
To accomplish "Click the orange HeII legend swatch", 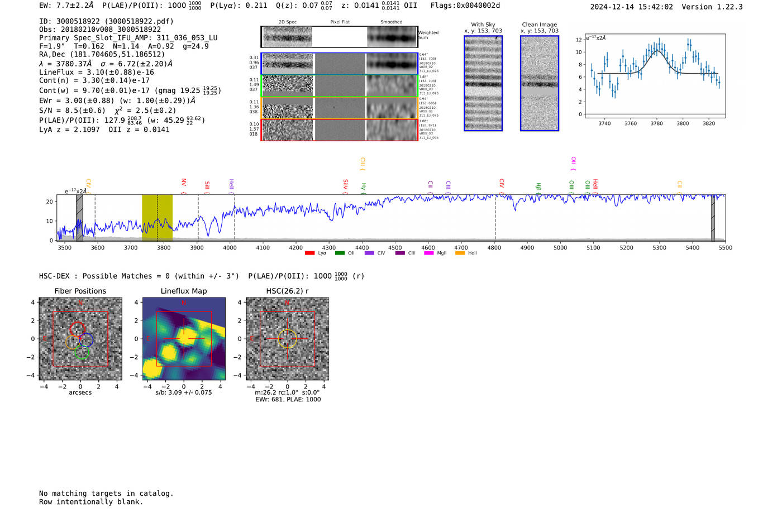I will (460, 253).
